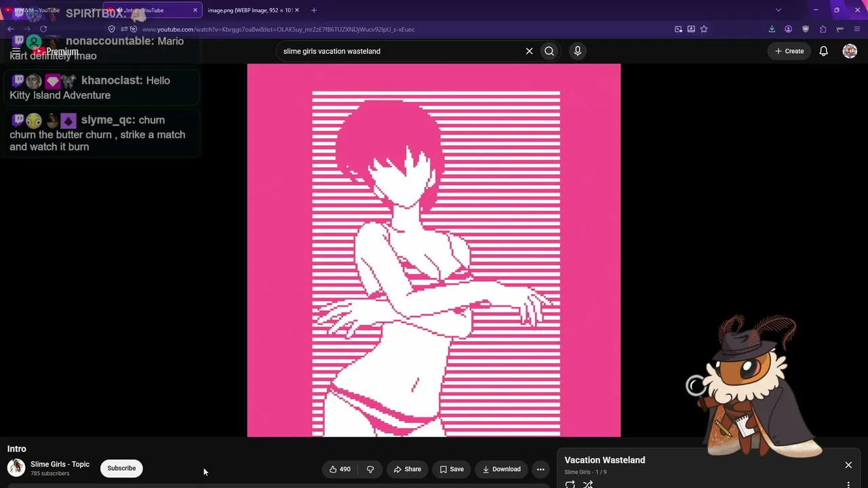
Task: Click the browser address bar URL
Action: [x=279, y=29]
